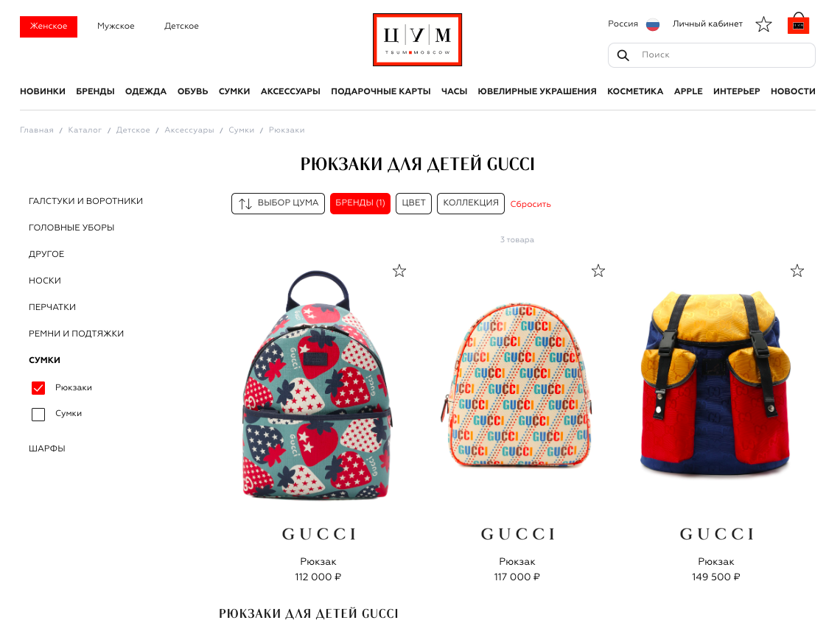This screenshot has height=637, width=840.
Task: Open the shopping bag cart icon
Action: (798, 24)
